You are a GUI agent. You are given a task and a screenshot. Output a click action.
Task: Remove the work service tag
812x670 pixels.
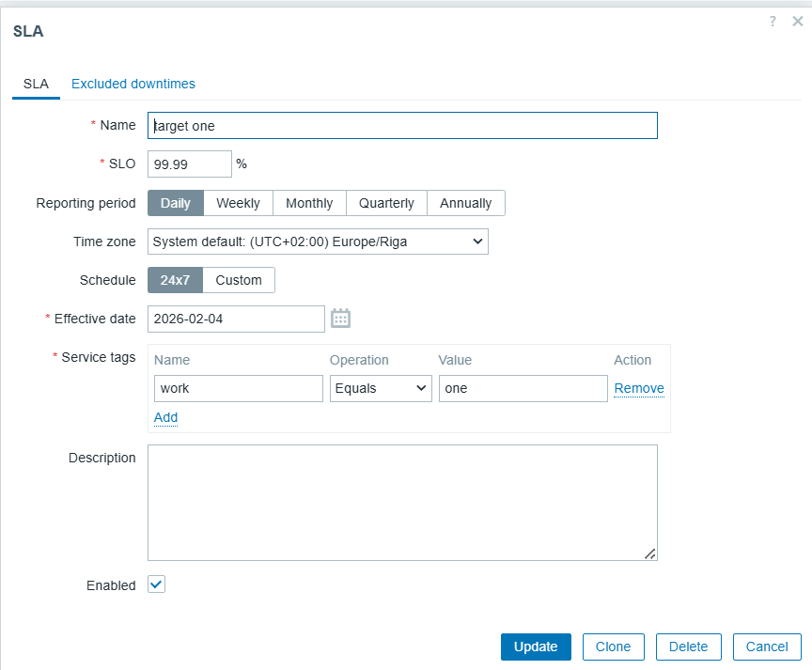click(x=639, y=388)
